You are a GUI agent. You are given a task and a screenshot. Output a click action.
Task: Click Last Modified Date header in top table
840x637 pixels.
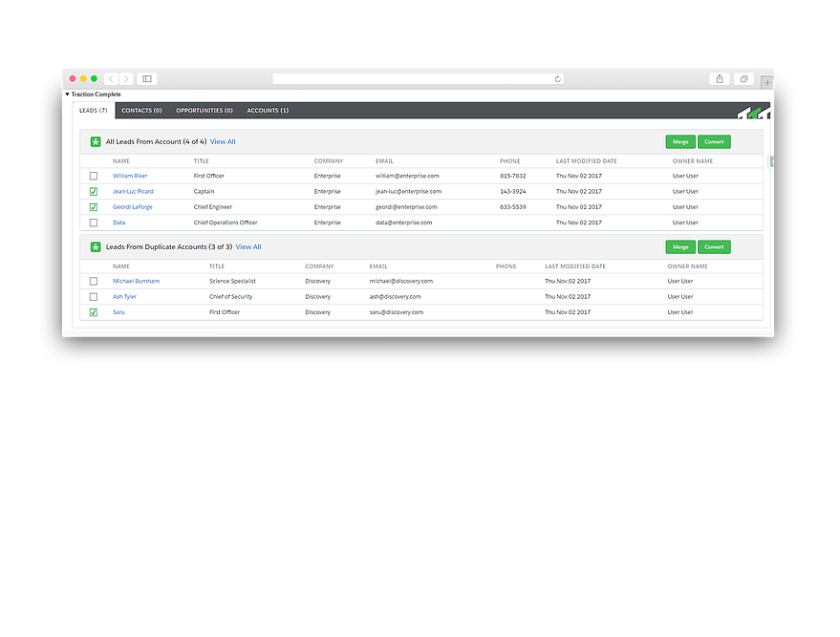click(x=586, y=160)
